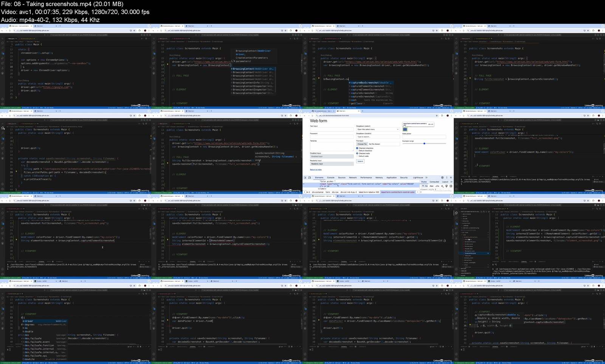
Task: Choose 'dev.failsafe.spi' suggestion
Action: point(45,356)
